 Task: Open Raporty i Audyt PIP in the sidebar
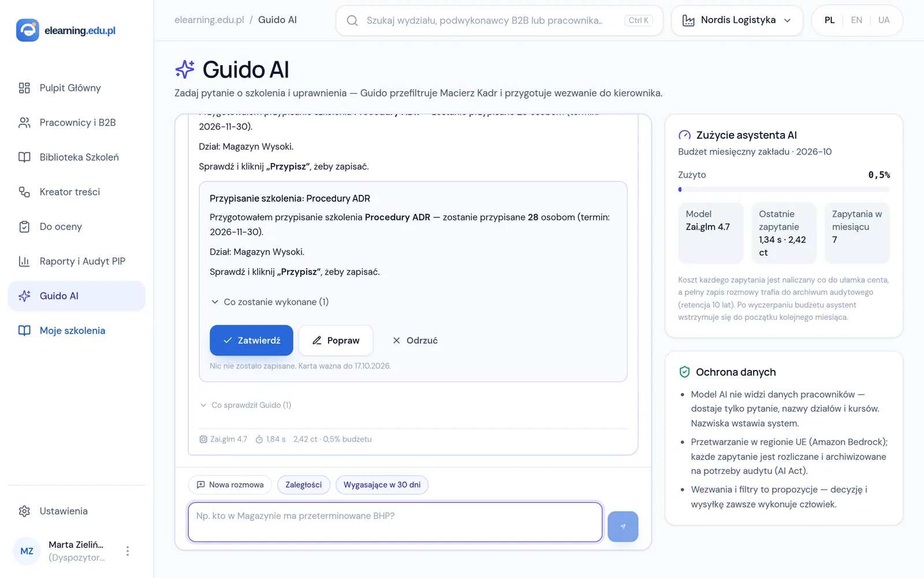[x=77, y=261]
